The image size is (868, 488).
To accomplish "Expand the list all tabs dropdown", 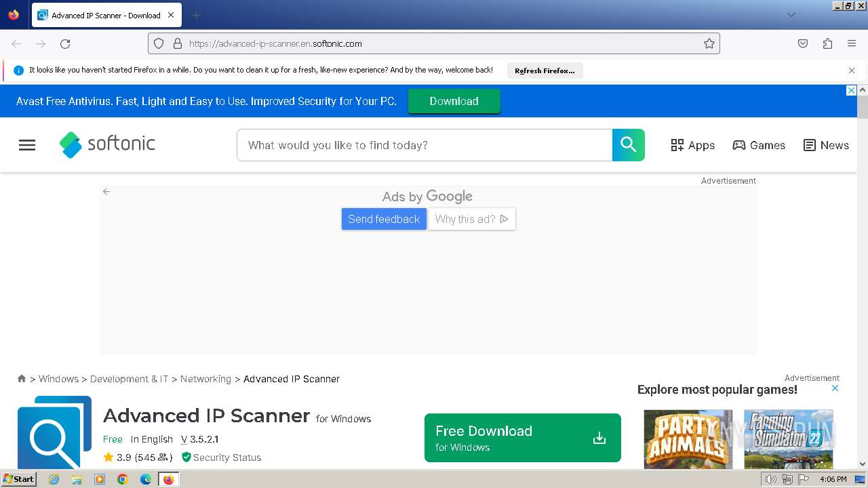I will [791, 15].
